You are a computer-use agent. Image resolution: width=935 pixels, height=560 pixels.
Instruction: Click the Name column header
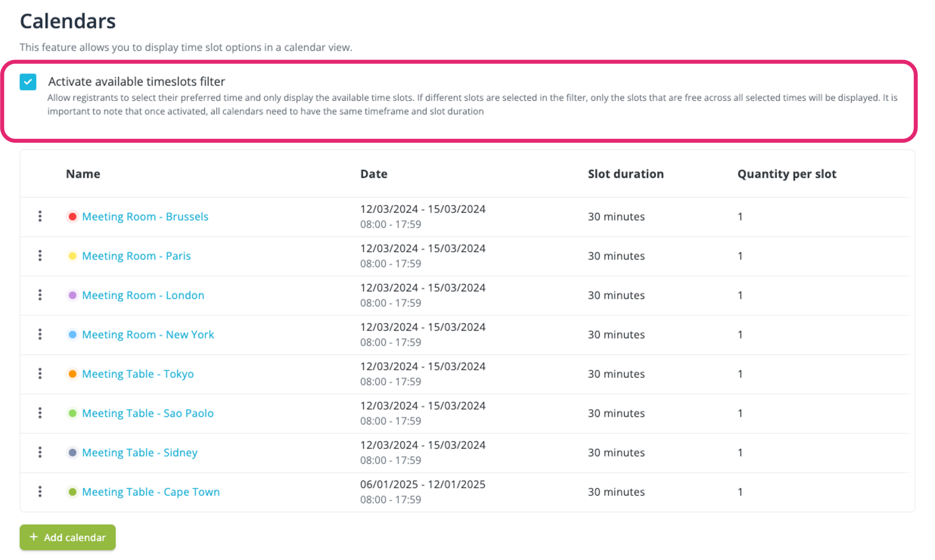(x=83, y=174)
